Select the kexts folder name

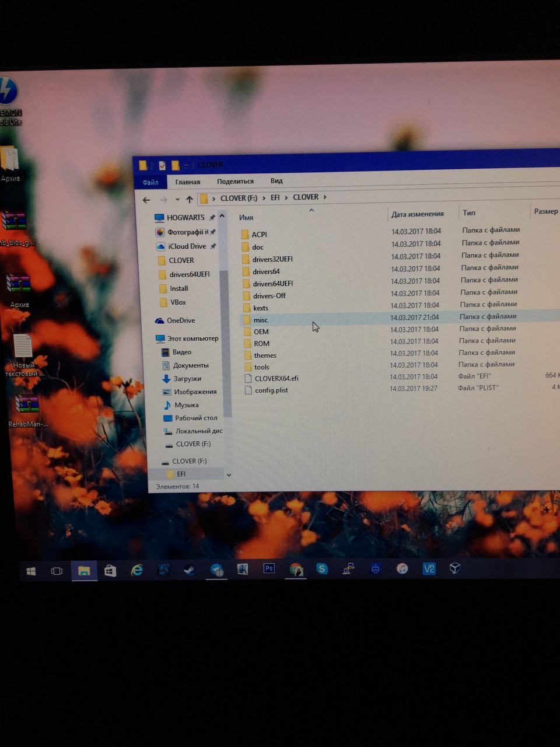coord(261,308)
